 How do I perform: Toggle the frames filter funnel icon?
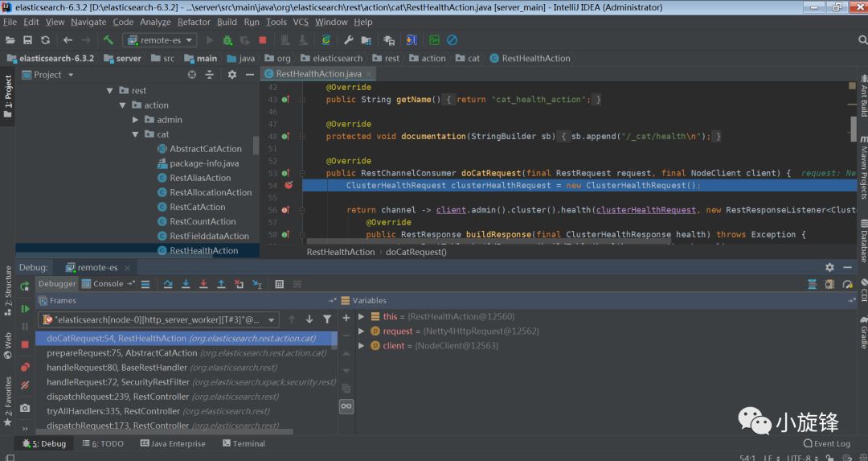click(327, 319)
